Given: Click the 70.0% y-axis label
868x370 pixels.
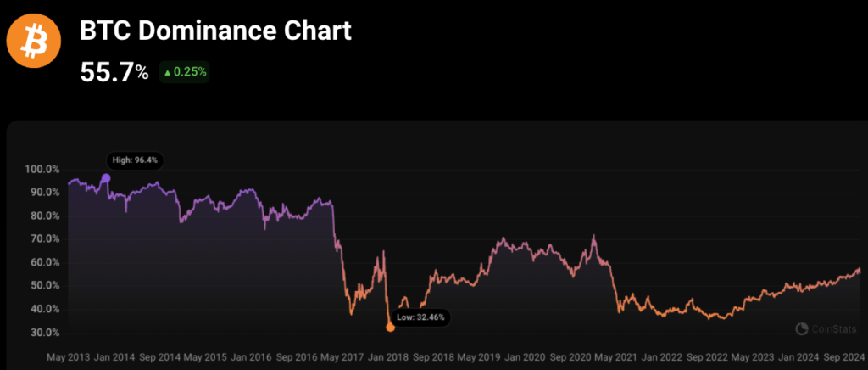Looking at the screenshot, I should pos(45,239).
